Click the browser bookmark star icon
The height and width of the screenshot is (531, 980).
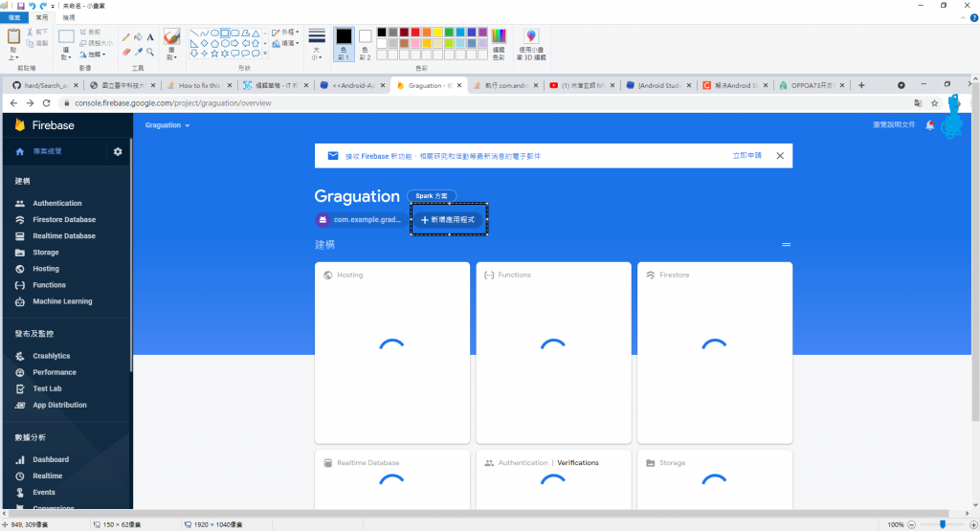(x=934, y=103)
